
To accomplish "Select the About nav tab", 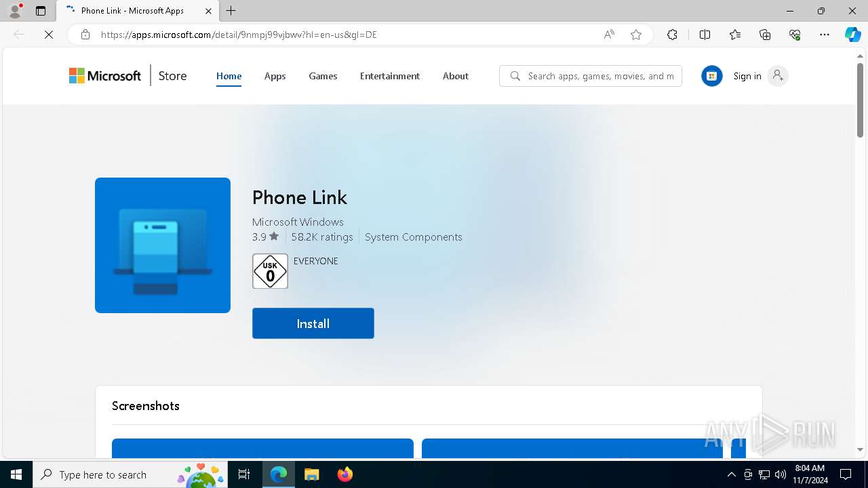I will pyautogui.click(x=456, y=76).
